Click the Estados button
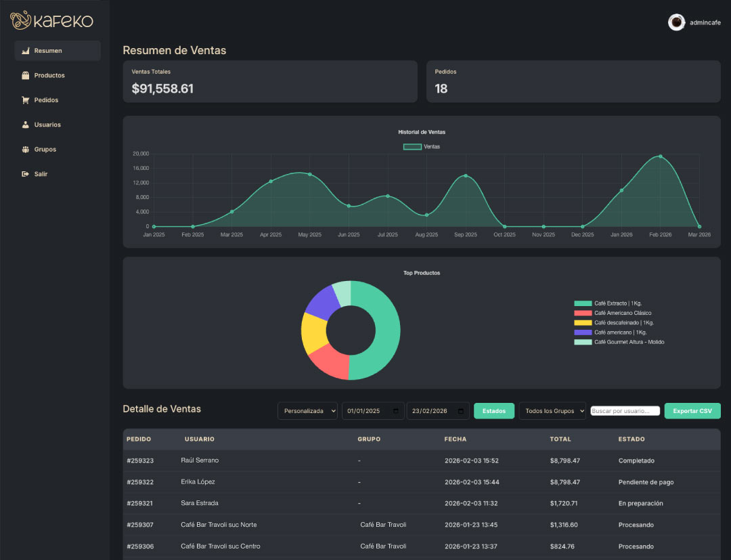 [494, 411]
